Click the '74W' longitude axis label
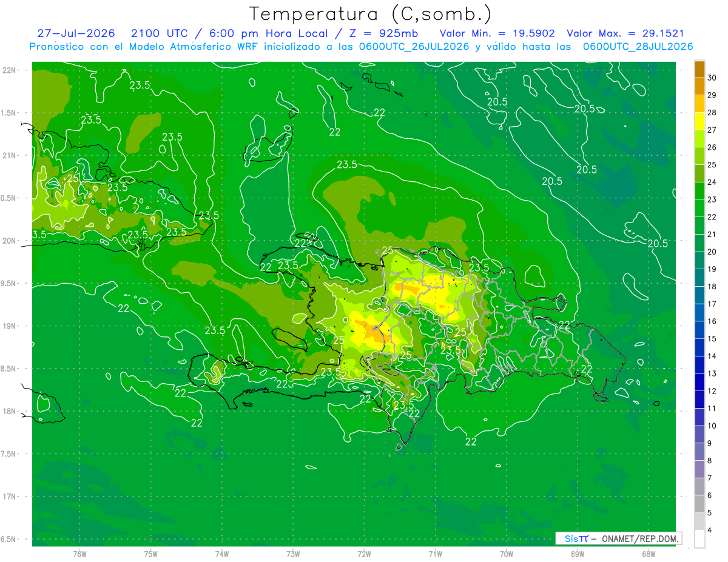The height and width of the screenshot is (562, 728). (222, 554)
